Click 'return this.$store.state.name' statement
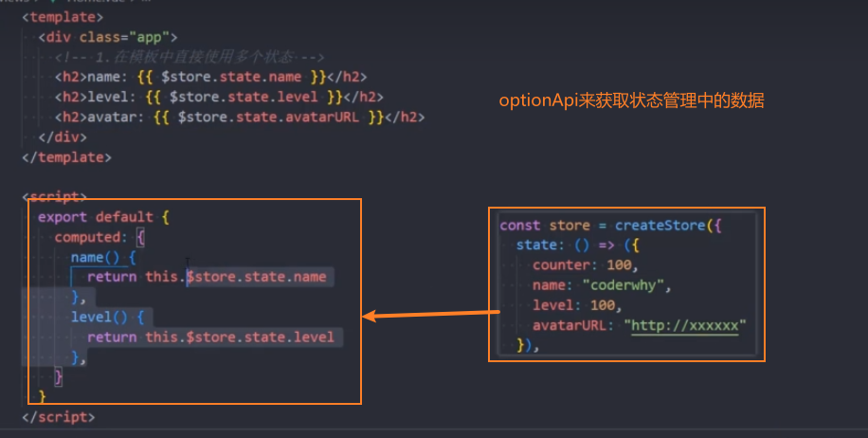868x438 pixels. pyautogui.click(x=207, y=277)
